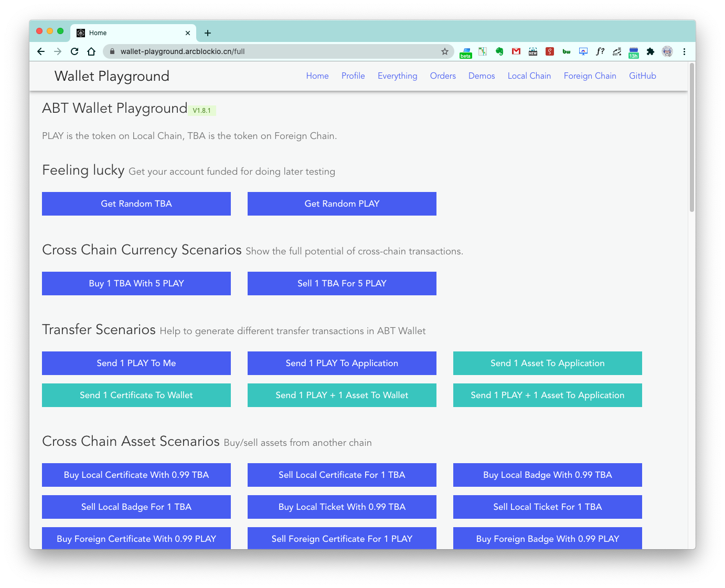The height and width of the screenshot is (588, 725).
Task: Bookmark this page with the star icon
Action: coord(445,51)
